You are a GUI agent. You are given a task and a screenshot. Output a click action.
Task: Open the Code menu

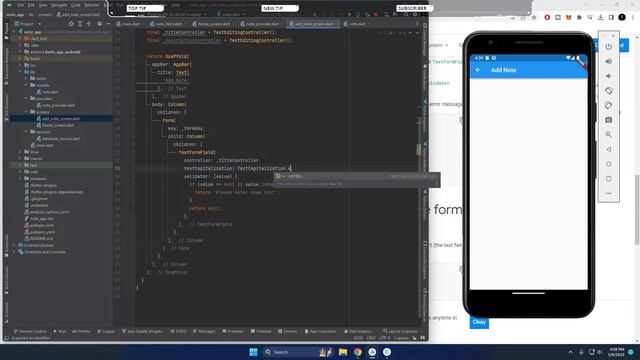pyautogui.click(x=76, y=5)
